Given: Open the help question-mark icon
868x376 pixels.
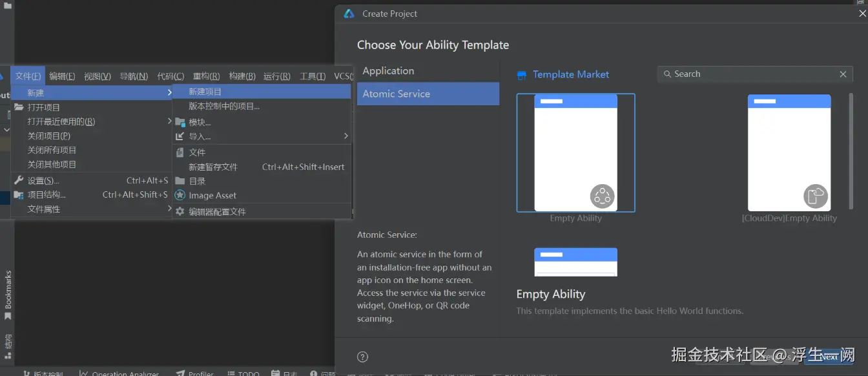Looking at the screenshot, I should (363, 357).
